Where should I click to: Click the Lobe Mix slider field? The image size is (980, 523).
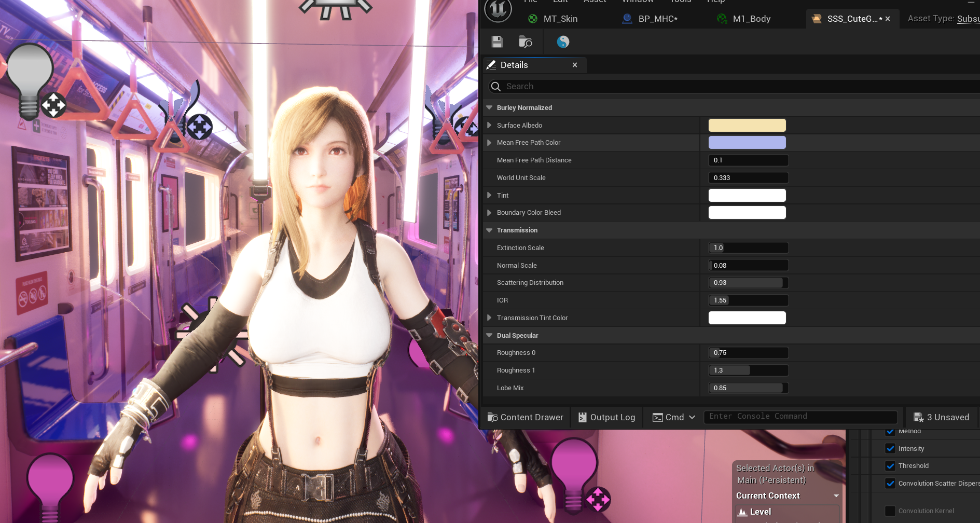pos(748,388)
